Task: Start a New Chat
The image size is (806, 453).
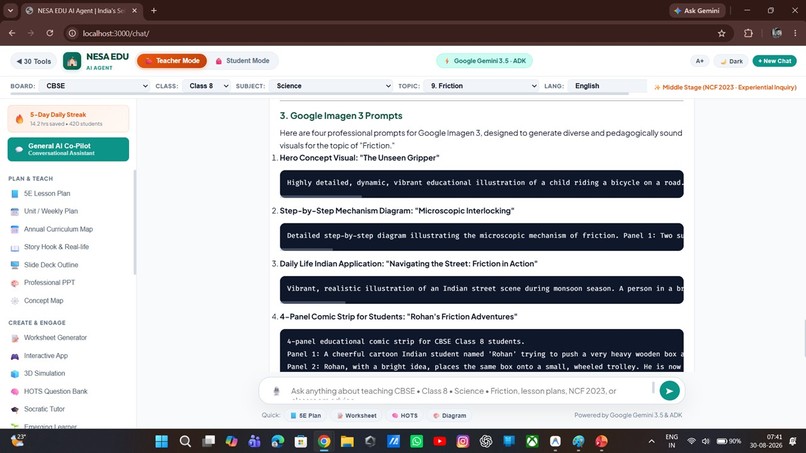Action: [x=775, y=61]
